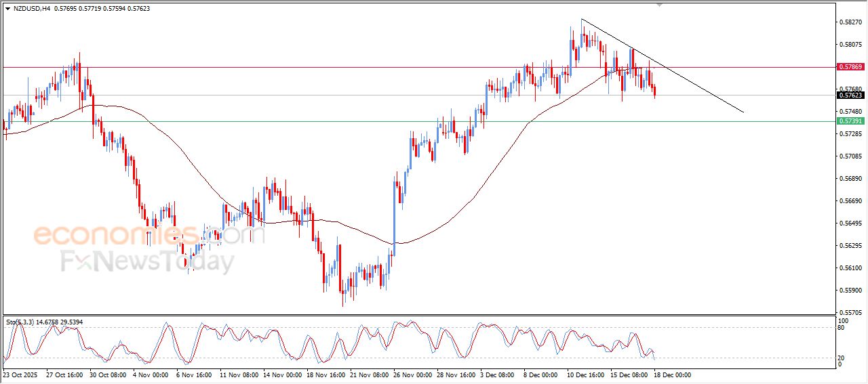Click the FxNewsToday watermark logo
Viewport: 868px width, 384px height.
tap(148, 261)
